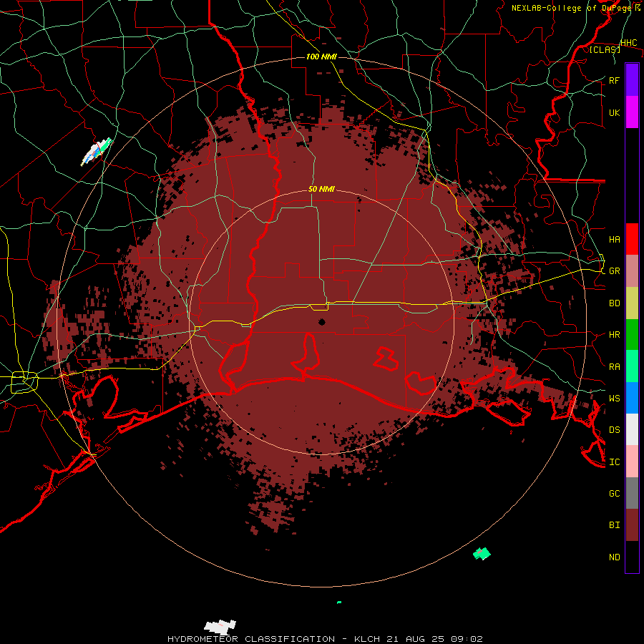Click the BD legend label
644x644 pixels.
(x=614, y=303)
